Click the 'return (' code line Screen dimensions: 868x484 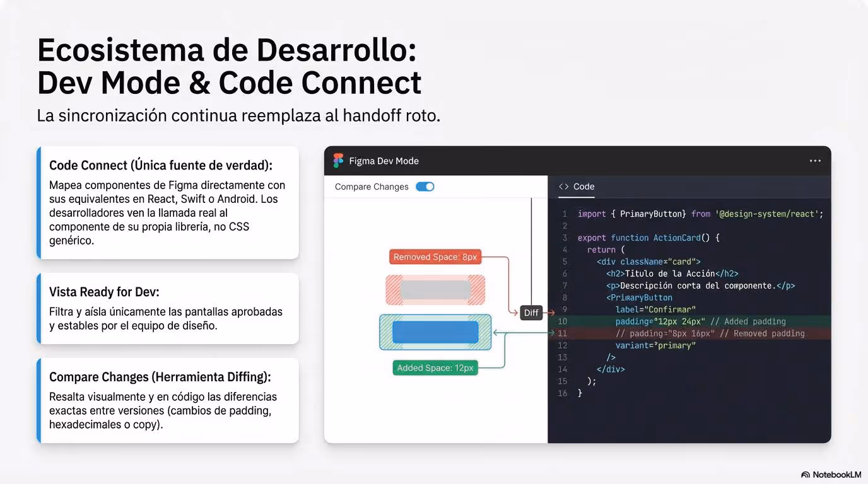(606, 250)
